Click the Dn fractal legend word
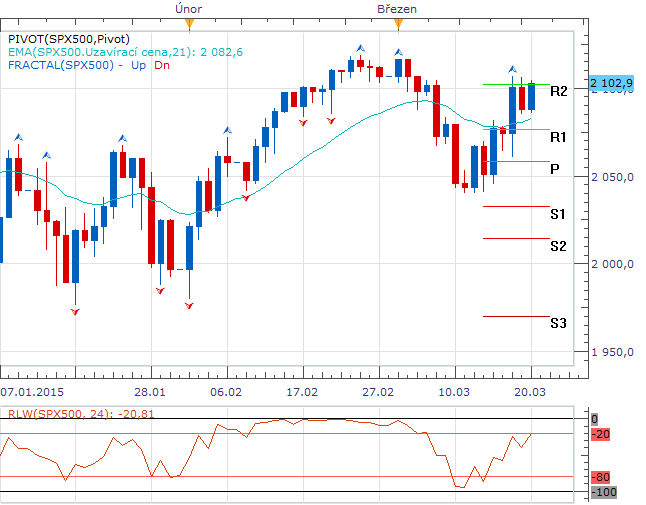The image size is (646, 505). (162, 65)
